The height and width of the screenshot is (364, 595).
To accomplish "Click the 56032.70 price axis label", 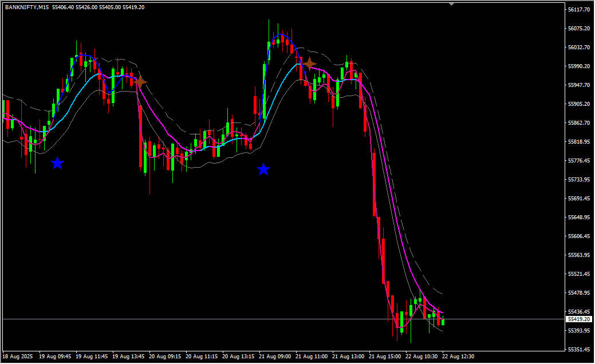I will pos(579,48).
